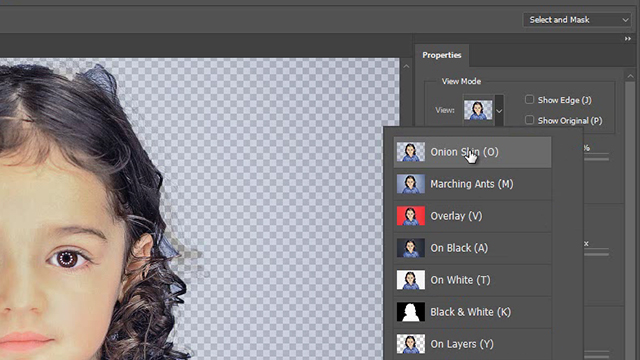This screenshot has height=360, width=640.
Task: Switch to the Properties tab
Action: (x=442, y=55)
